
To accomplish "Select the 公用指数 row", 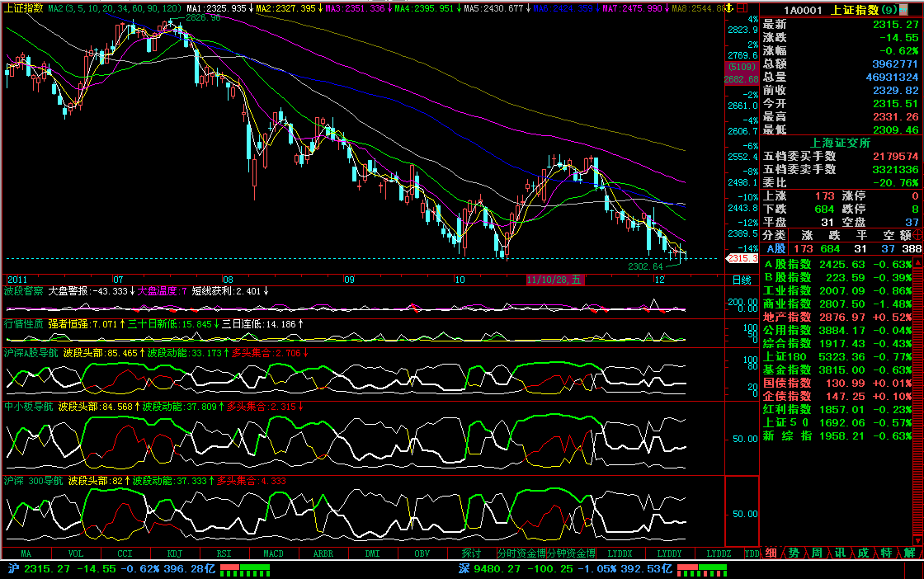I will 837,331.
